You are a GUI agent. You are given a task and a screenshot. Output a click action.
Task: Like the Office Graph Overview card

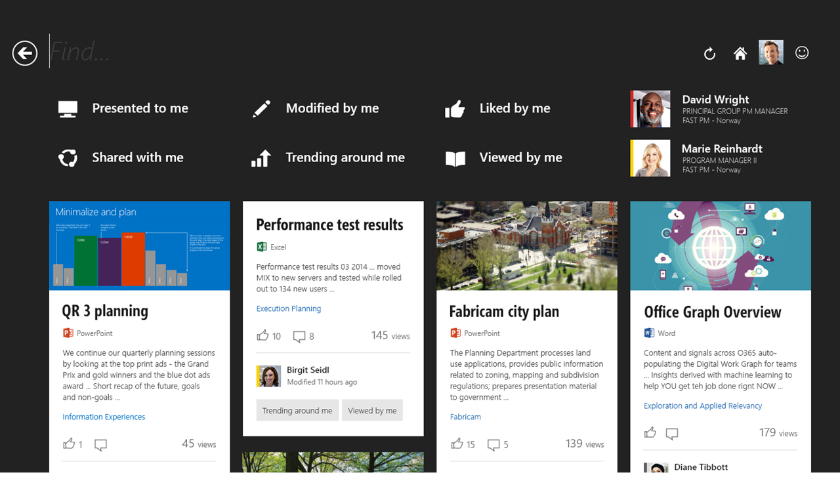650,432
